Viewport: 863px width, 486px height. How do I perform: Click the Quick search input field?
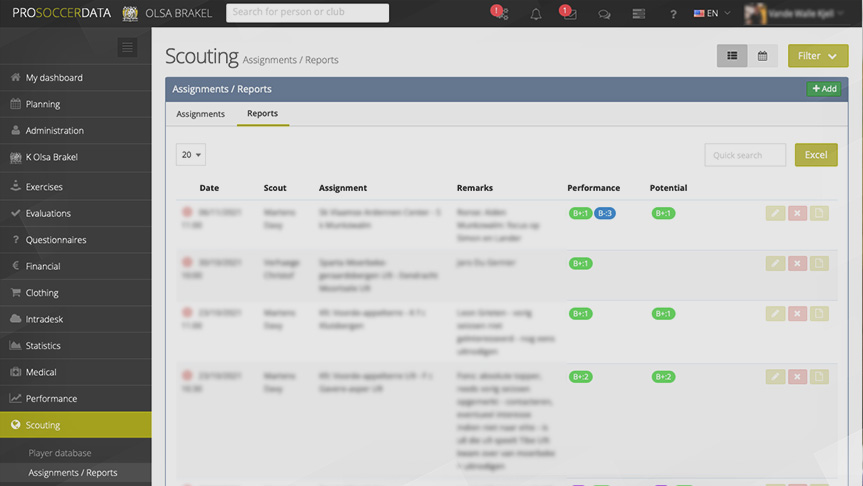[745, 155]
